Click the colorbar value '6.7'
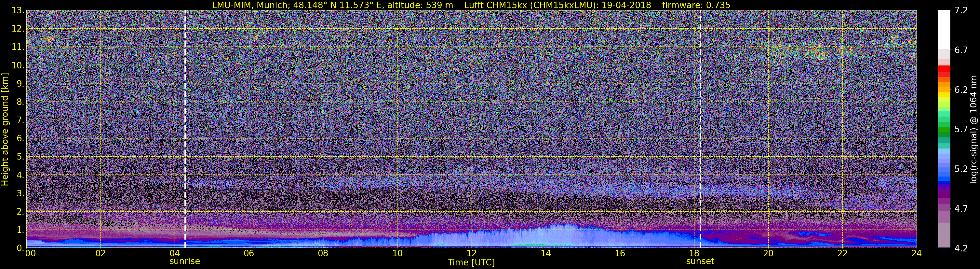 point(961,50)
